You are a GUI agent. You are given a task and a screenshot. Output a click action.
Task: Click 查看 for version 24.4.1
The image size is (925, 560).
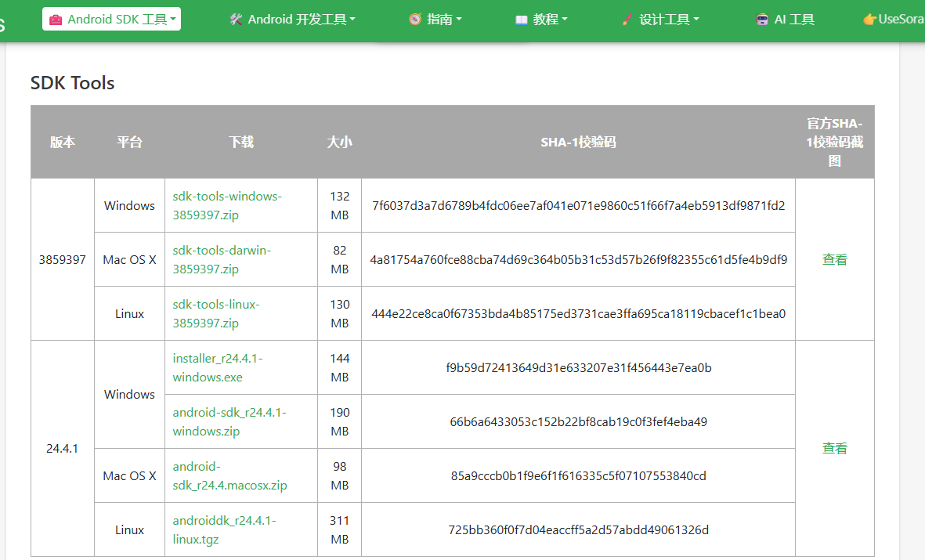[835, 449]
